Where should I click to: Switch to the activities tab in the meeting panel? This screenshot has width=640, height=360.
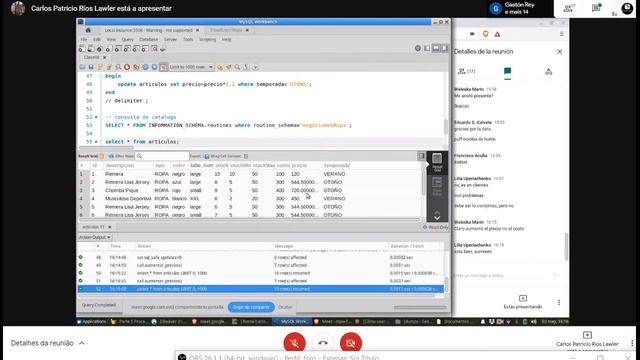coord(549,71)
